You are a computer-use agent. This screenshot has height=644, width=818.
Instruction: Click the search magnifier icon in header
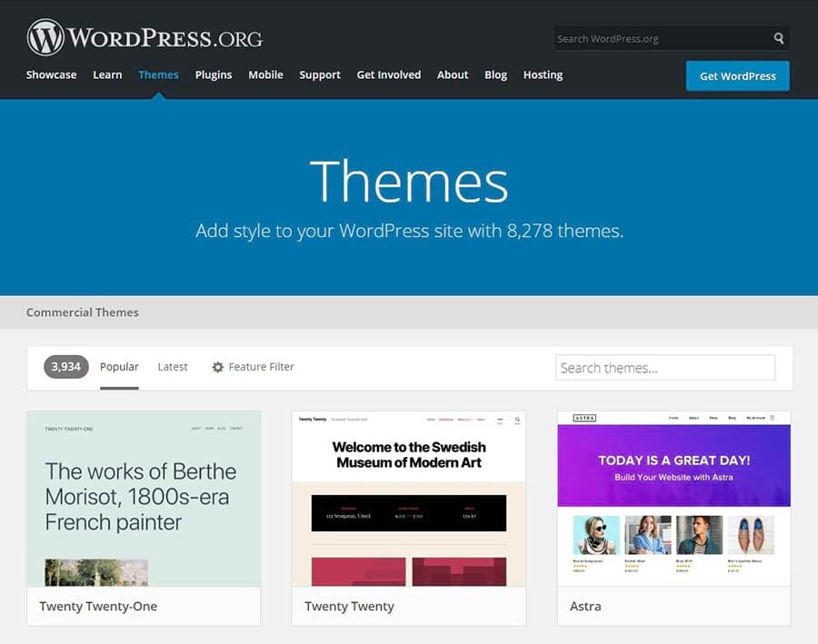778,38
